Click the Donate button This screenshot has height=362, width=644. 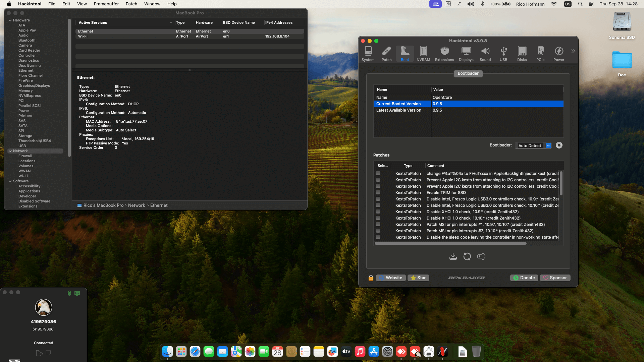pyautogui.click(x=524, y=278)
